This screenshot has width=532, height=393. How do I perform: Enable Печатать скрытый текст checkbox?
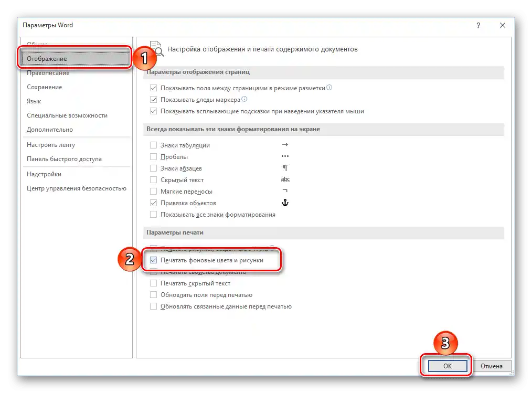pyautogui.click(x=153, y=283)
